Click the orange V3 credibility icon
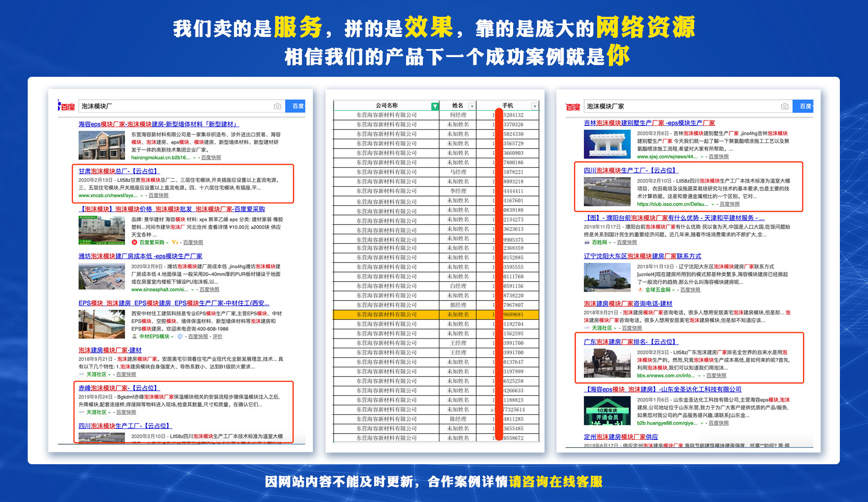This screenshot has width=868, height=502. coord(175,242)
